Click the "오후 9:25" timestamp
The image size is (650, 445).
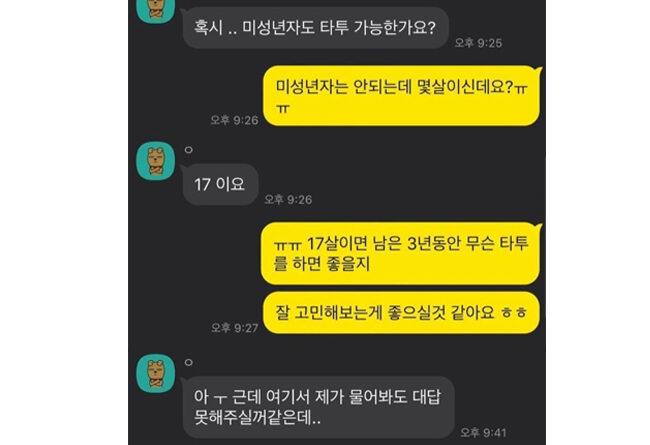478,43
